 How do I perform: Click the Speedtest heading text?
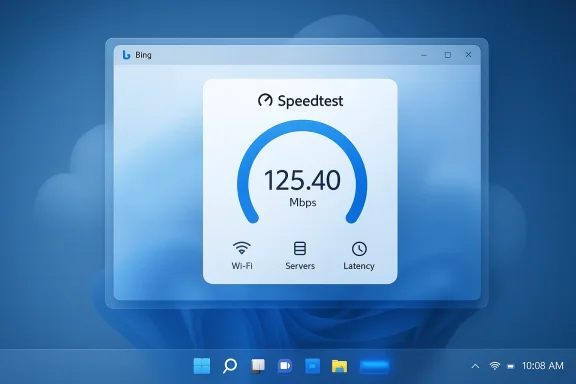(x=310, y=101)
